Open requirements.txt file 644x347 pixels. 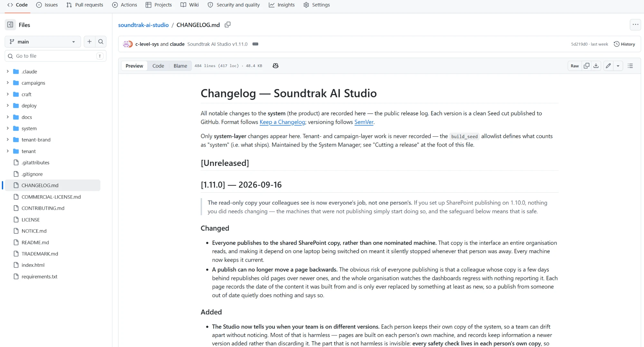coord(39,276)
